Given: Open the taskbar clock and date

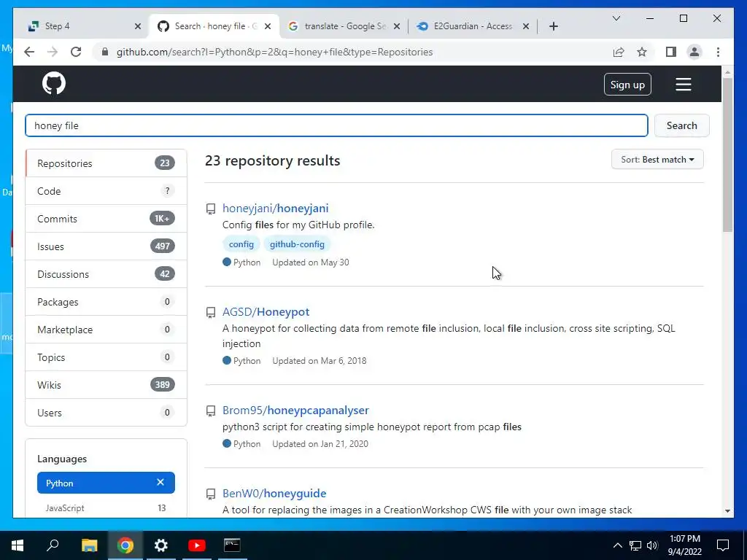Looking at the screenshot, I should 684,545.
